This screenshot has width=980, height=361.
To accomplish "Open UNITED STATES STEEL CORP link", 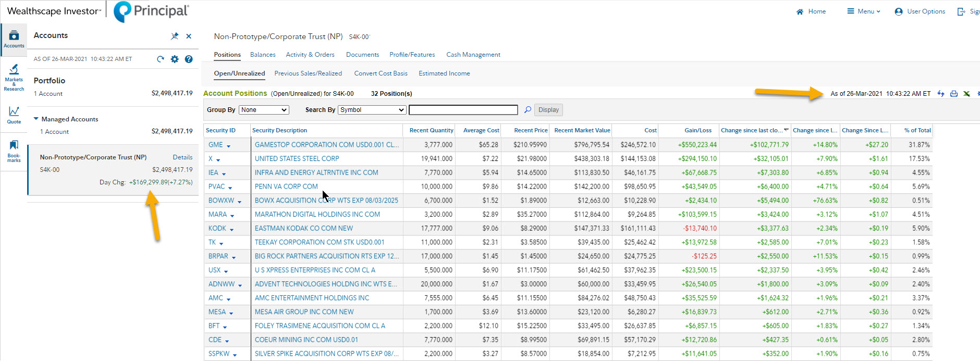I will click(297, 159).
